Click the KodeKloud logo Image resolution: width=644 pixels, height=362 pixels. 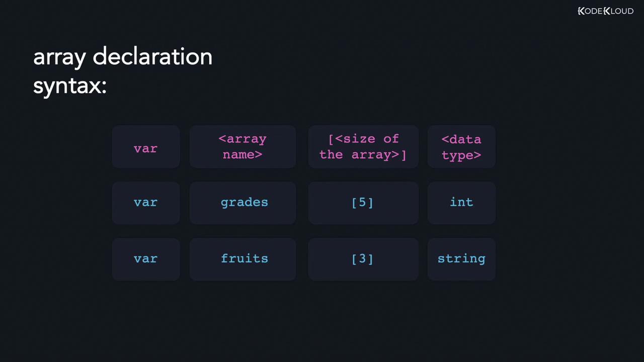605,11
